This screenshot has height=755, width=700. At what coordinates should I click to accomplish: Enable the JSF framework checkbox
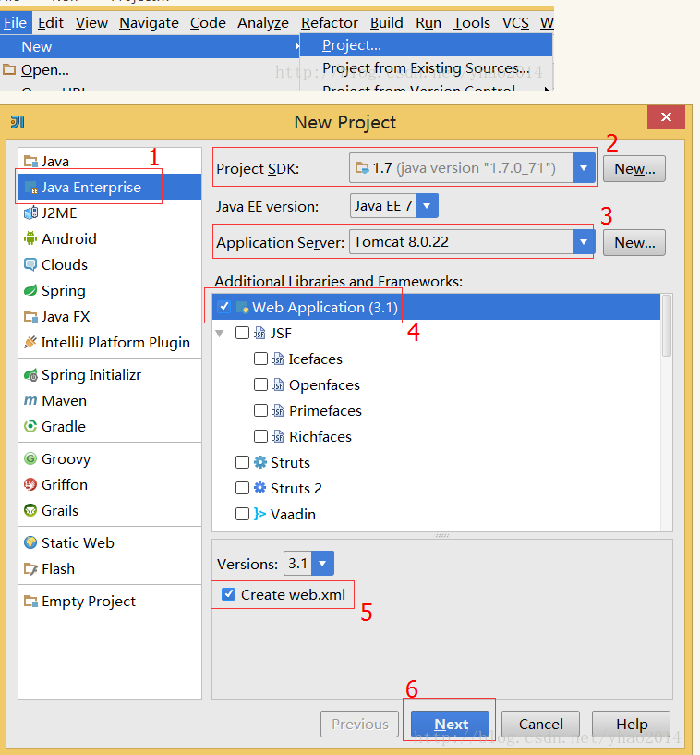tap(242, 333)
